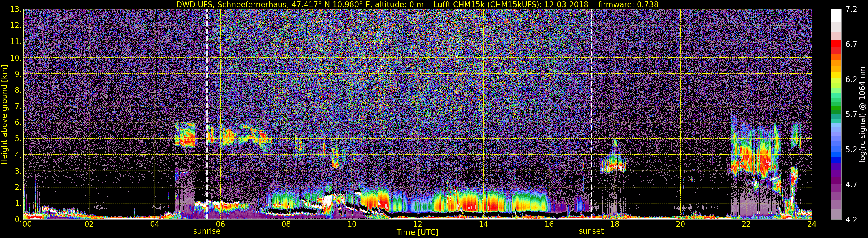This screenshot has height=238, width=868.
Task: Click the plot title starting 'DWD UFS, Schneefernerhaus'
Action: (x=417, y=4)
